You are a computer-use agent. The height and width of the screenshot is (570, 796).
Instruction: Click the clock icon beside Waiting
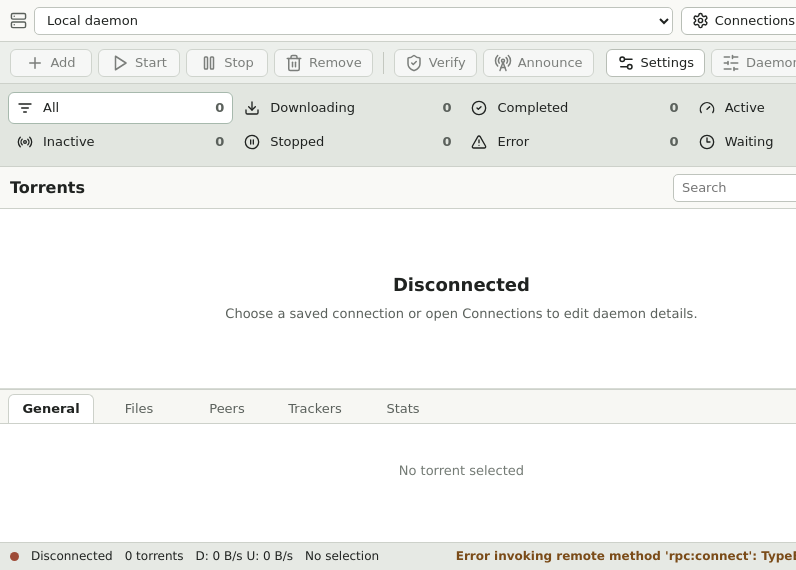[707, 142]
